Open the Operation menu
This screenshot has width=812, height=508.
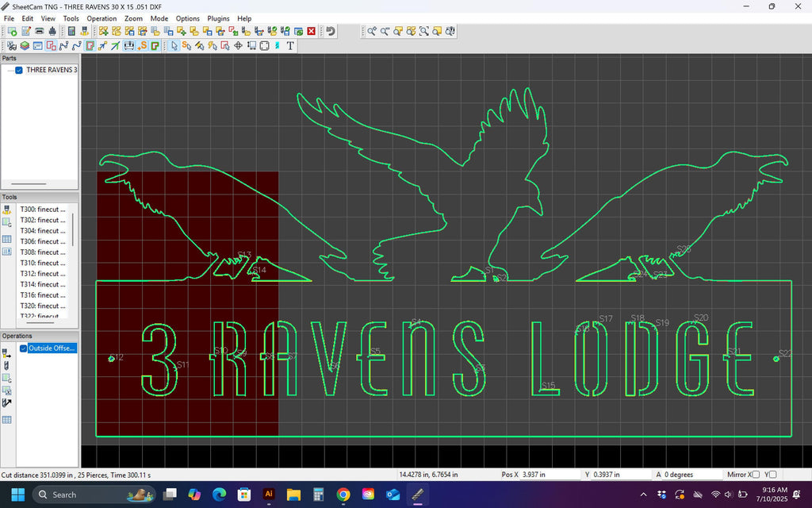point(101,18)
